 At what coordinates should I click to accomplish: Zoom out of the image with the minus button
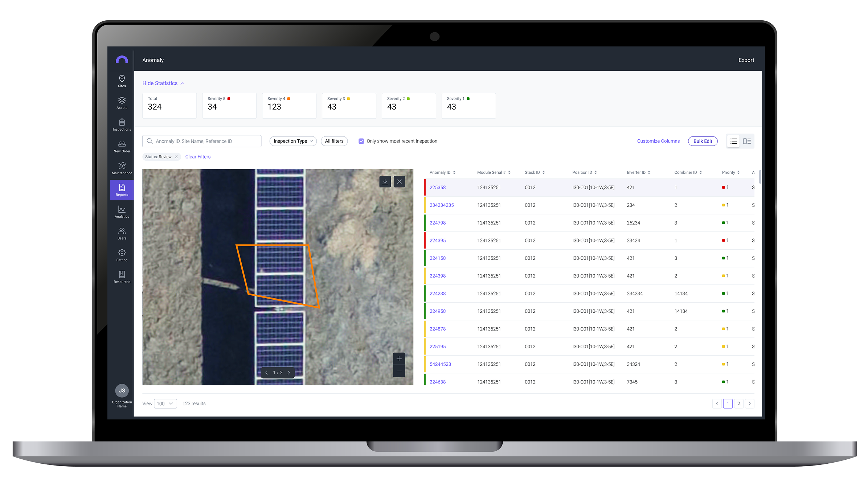point(399,371)
